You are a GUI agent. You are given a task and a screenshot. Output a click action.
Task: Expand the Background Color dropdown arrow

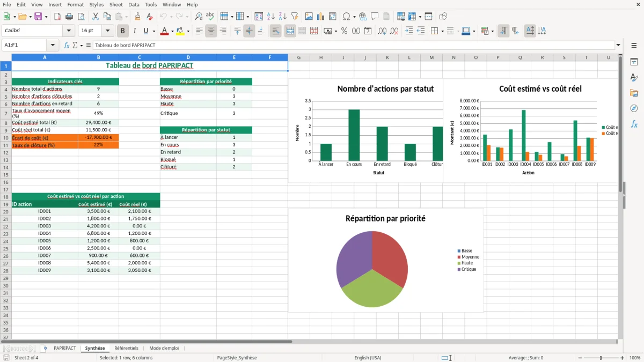pyautogui.click(x=188, y=31)
